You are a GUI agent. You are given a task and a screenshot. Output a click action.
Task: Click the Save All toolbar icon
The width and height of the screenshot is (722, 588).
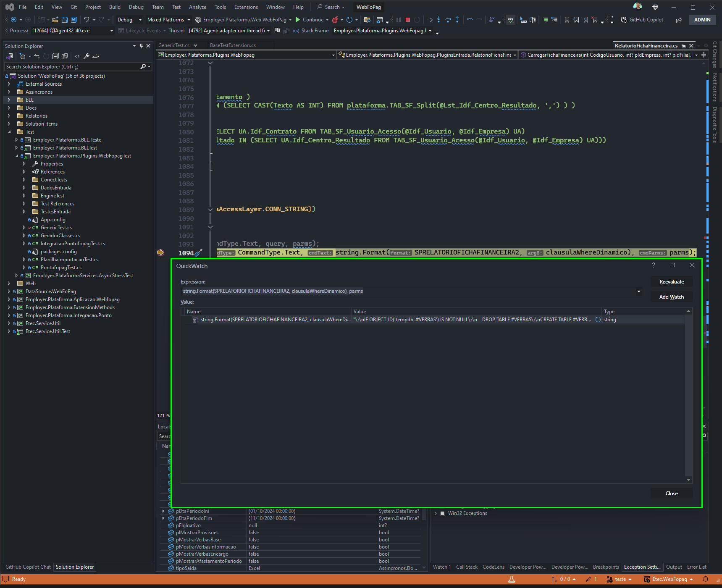pyautogui.click(x=74, y=20)
